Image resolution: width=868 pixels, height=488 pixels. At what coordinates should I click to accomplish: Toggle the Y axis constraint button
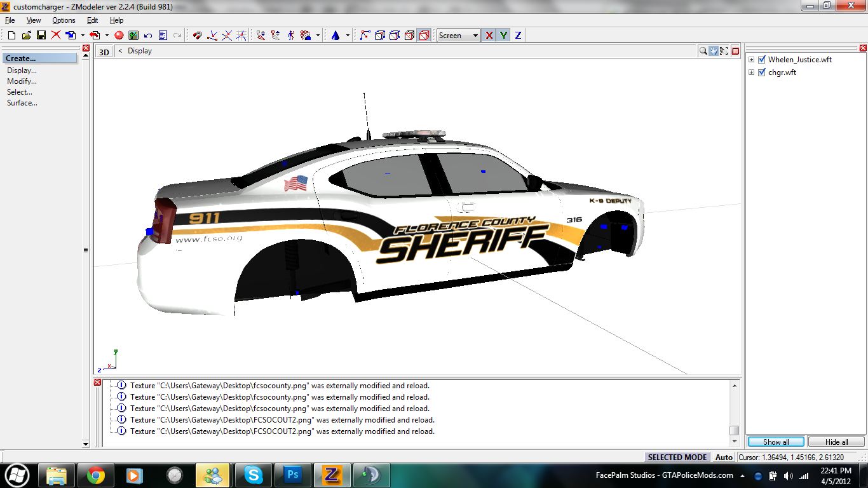point(503,36)
